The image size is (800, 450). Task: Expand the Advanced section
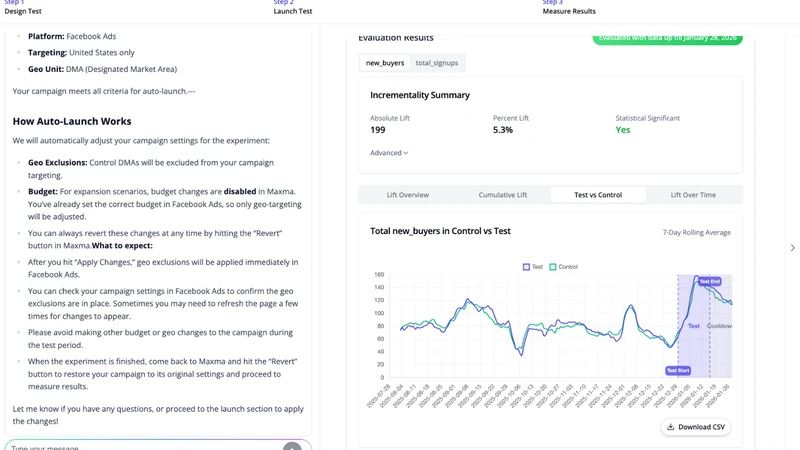pyautogui.click(x=389, y=153)
